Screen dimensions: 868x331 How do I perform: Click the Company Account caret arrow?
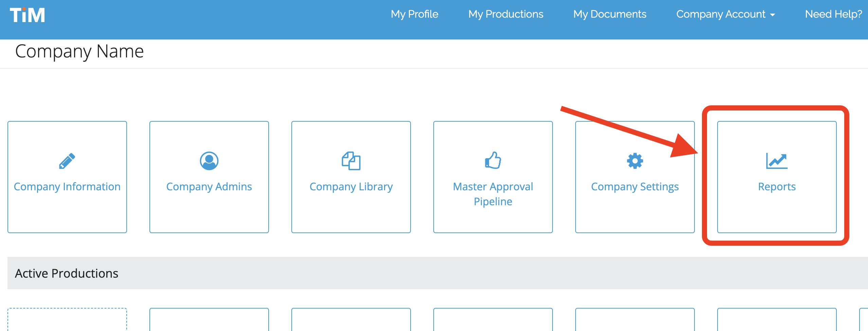[x=773, y=15]
